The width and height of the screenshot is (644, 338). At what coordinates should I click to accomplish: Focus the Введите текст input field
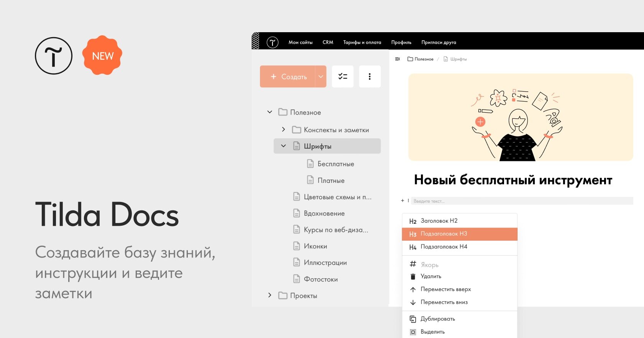click(522, 201)
